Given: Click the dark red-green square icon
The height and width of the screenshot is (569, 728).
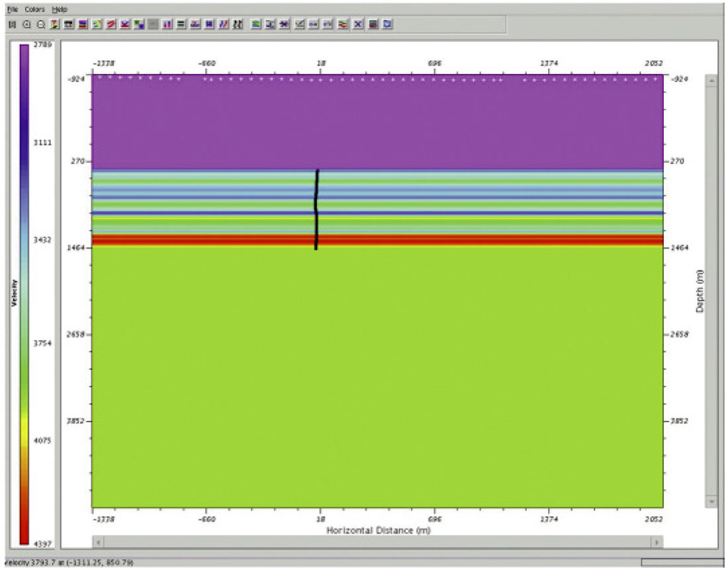Looking at the screenshot, I should (x=373, y=24).
